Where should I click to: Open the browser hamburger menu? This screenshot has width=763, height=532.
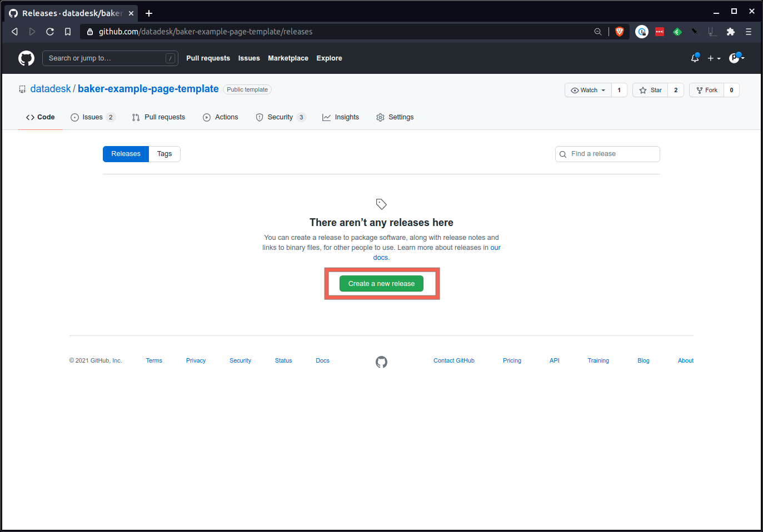pyautogui.click(x=749, y=32)
